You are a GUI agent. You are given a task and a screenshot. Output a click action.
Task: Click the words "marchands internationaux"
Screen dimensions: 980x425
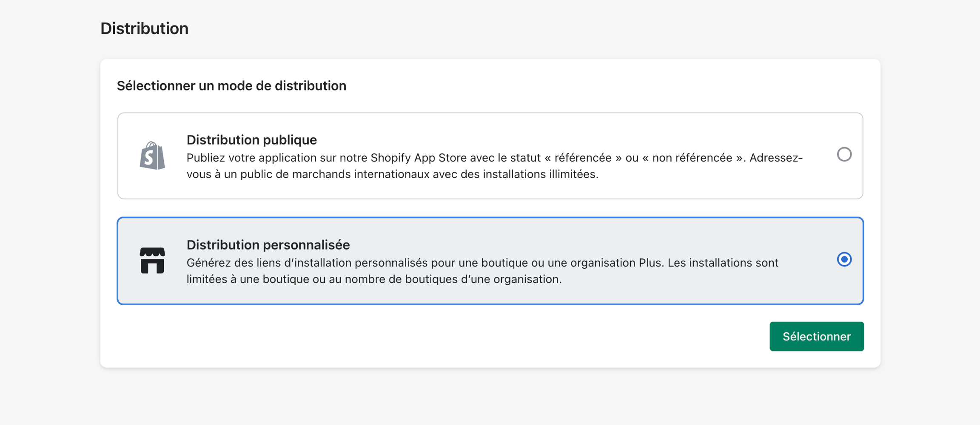click(361, 174)
